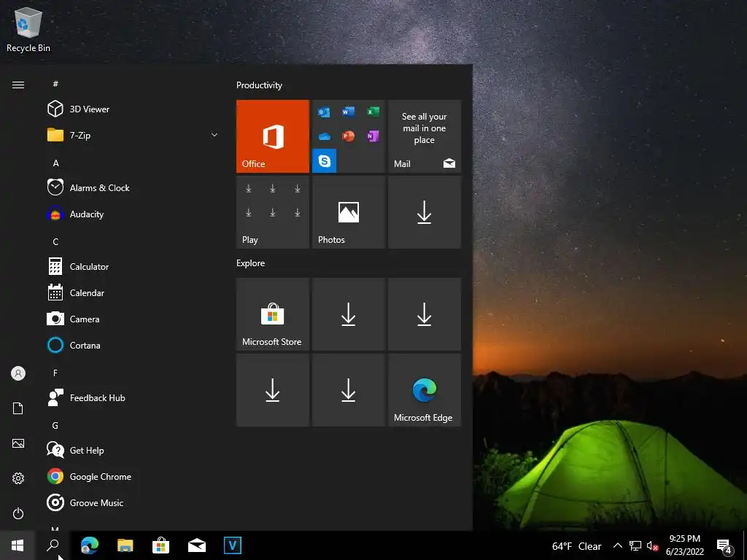
Task: Open Microsoft Store from the taskbar
Action: (x=161, y=545)
